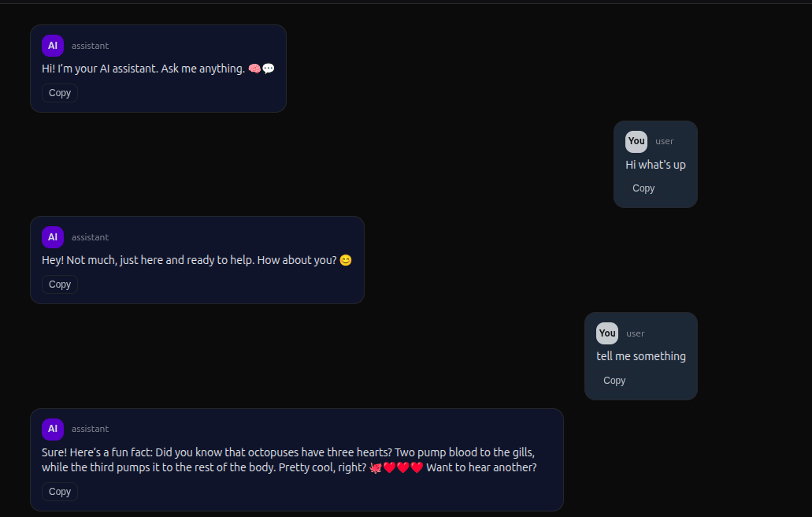Click the "assistant" label on the octopus fact bubble

tap(90, 429)
